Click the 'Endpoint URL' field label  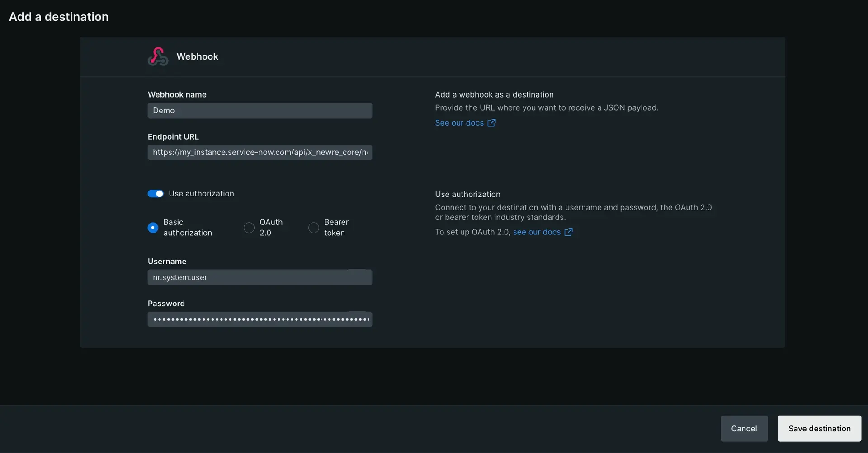(173, 136)
